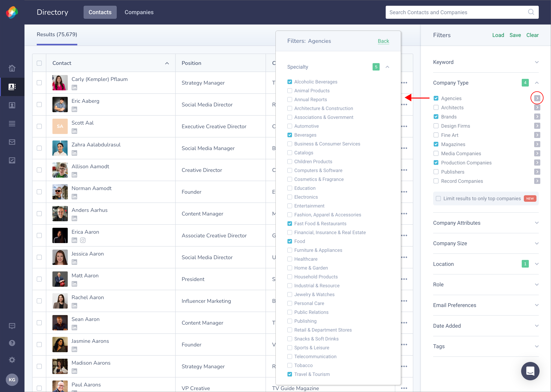Open Norman Aamodt's contact name
This screenshot has height=392, width=551.
coord(91,188)
